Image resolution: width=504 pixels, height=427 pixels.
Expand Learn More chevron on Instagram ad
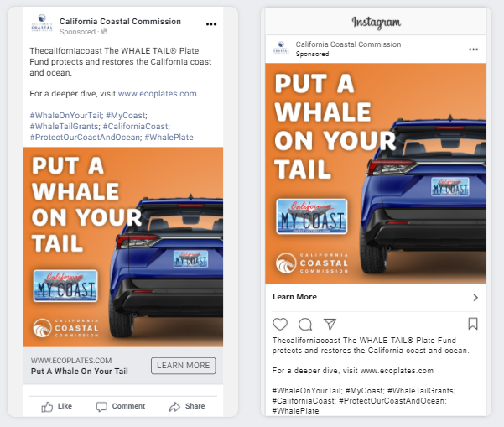475,298
